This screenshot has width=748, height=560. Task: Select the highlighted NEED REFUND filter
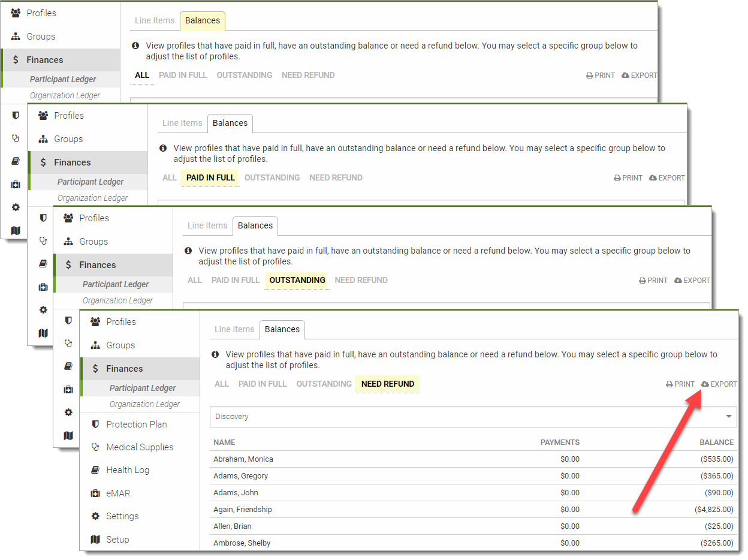click(x=387, y=384)
